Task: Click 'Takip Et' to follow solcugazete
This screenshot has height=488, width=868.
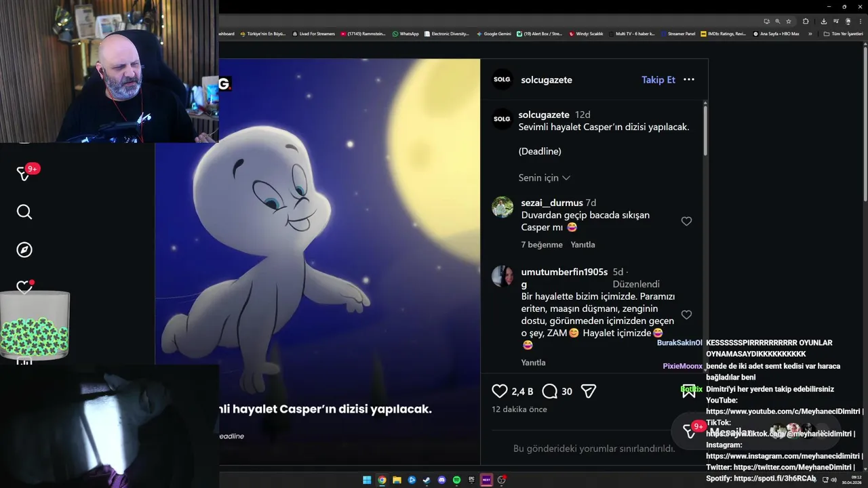Action: click(x=658, y=79)
